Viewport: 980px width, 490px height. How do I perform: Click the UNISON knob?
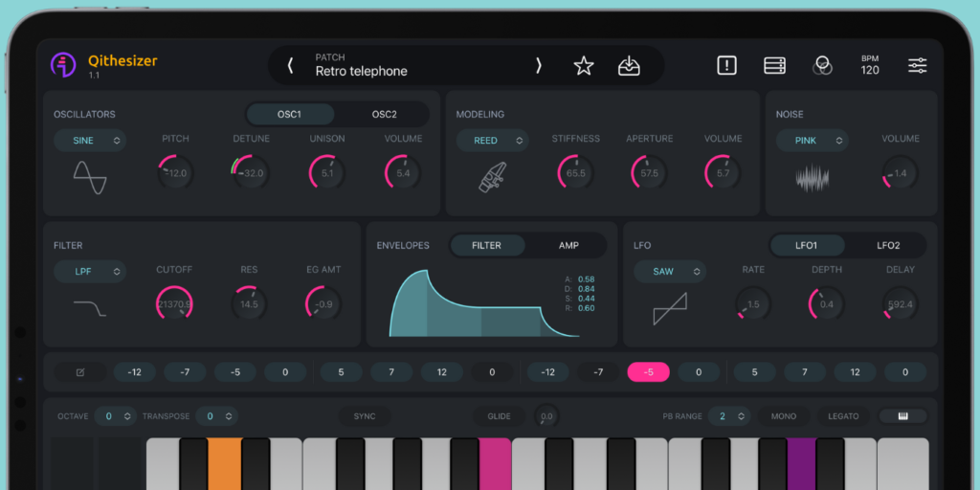[327, 172]
